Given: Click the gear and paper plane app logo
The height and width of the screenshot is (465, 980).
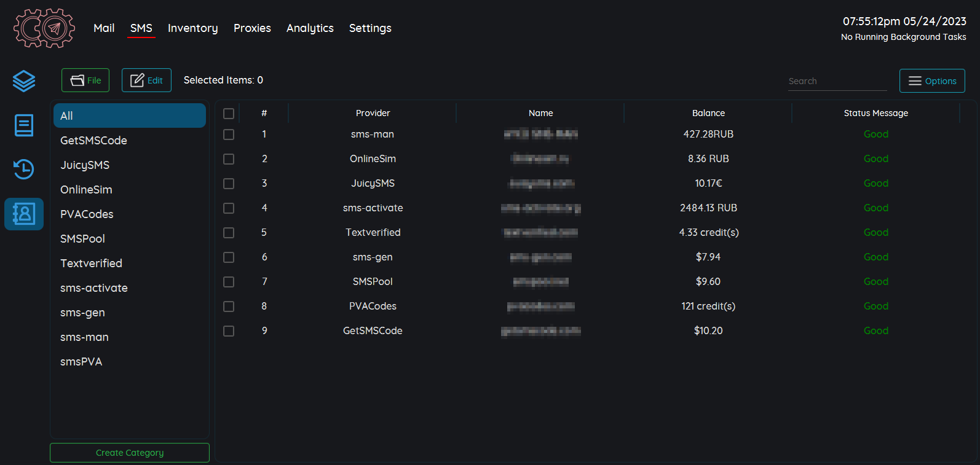Looking at the screenshot, I should point(44,28).
